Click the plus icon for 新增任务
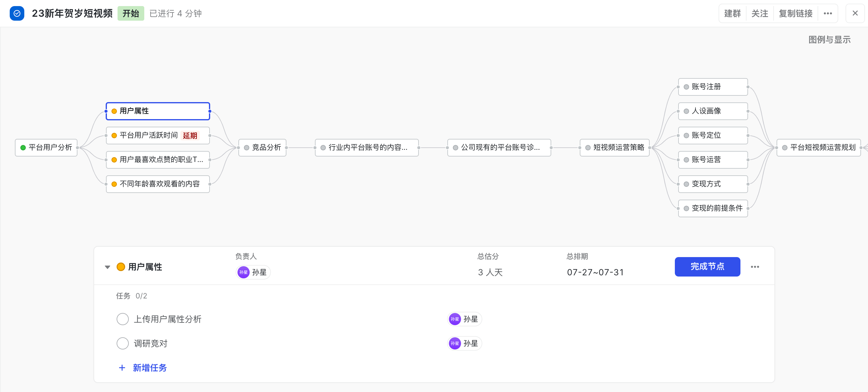Screen dimensions: 868x392 122,368
